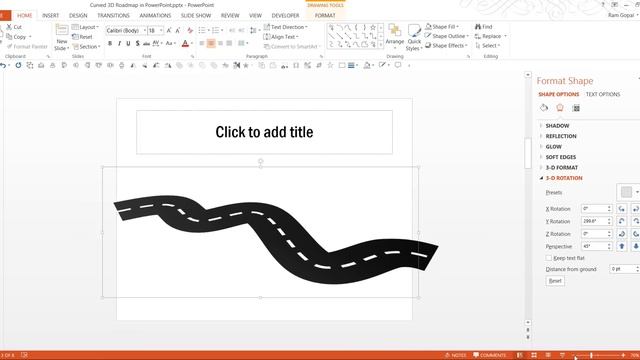Expand the SHADOW section
This screenshot has height=360, width=640.
pos(557,126)
